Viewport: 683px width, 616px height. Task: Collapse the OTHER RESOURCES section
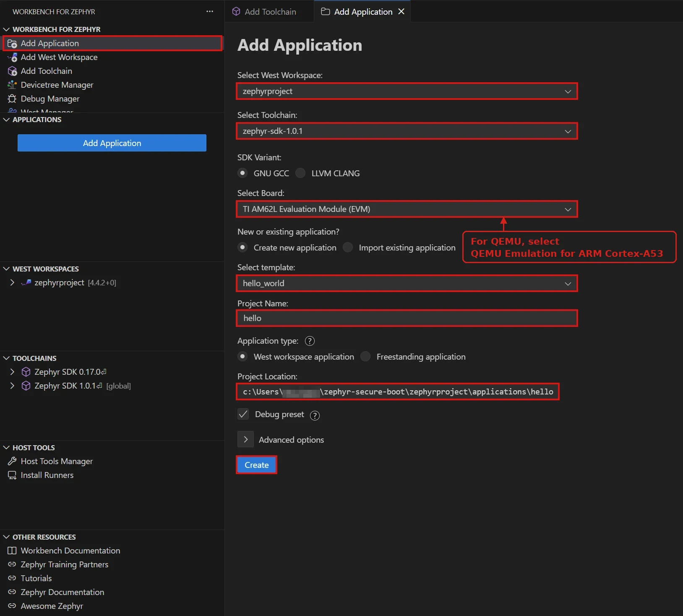click(6, 538)
